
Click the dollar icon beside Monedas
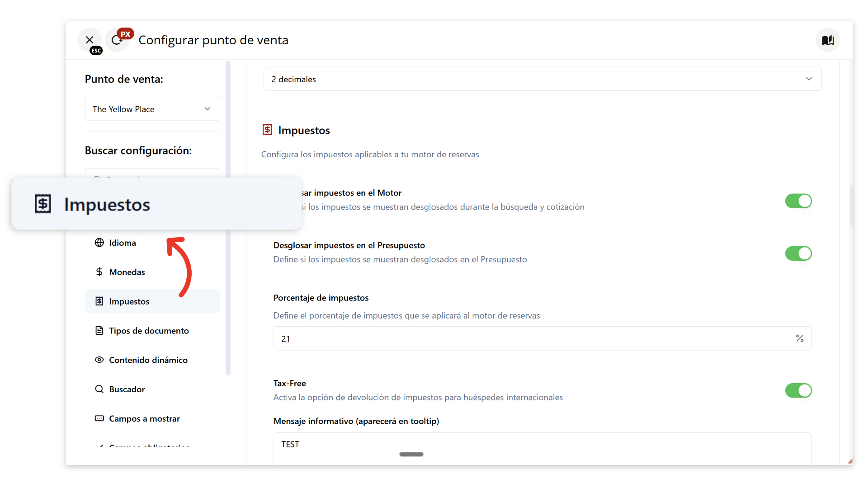coord(99,272)
